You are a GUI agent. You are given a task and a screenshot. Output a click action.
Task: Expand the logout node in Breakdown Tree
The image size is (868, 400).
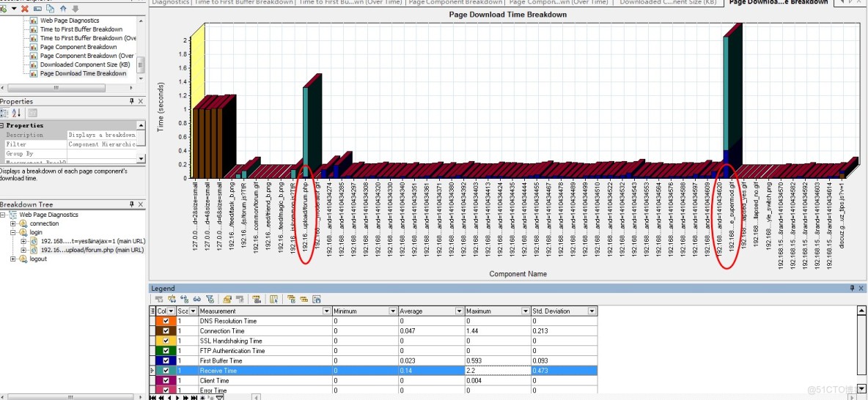tap(12, 259)
